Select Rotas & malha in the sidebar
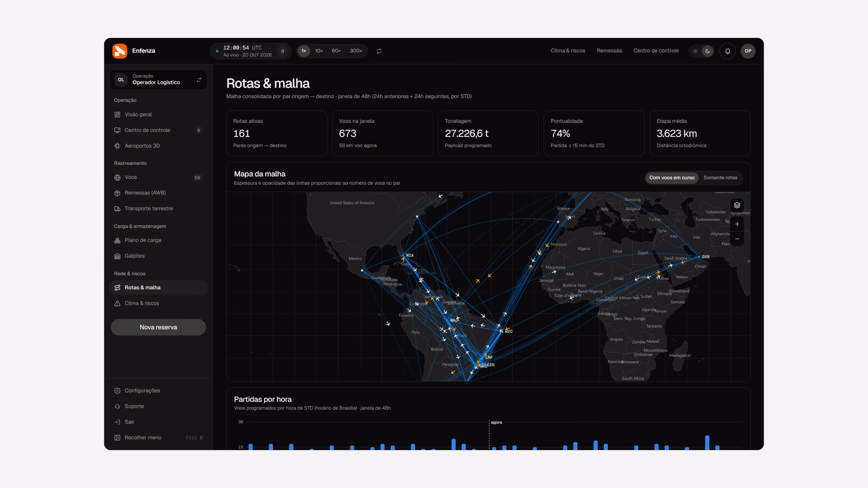868x488 pixels. tap(158, 288)
